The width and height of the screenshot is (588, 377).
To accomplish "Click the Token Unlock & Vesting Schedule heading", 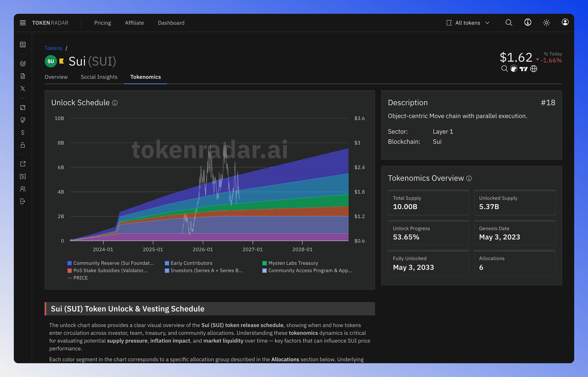I will click(x=128, y=309).
